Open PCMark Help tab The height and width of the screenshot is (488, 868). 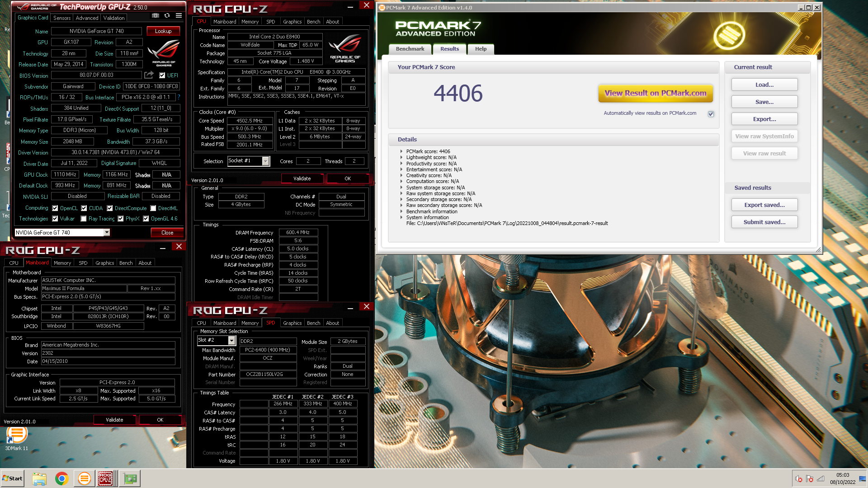point(481,49)
